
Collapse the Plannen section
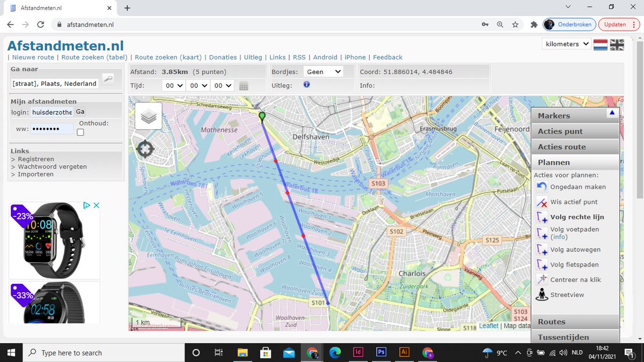point(575,162)
